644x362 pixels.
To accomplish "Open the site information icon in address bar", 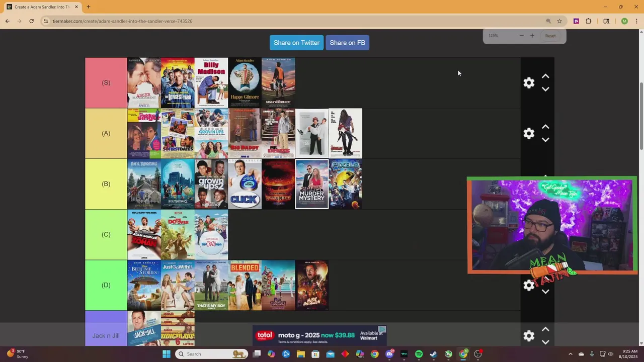I will (46, 21).
